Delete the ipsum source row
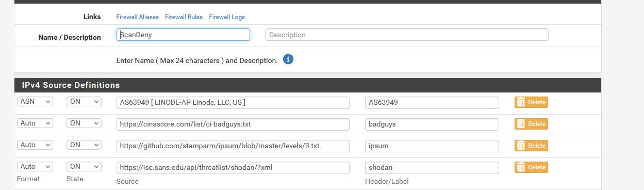 pos(531,146)
